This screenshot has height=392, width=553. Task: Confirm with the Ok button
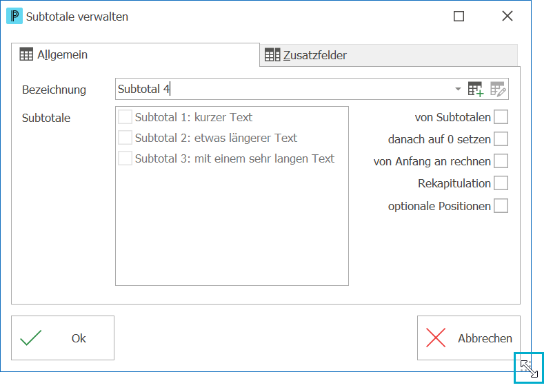[63, 338]
